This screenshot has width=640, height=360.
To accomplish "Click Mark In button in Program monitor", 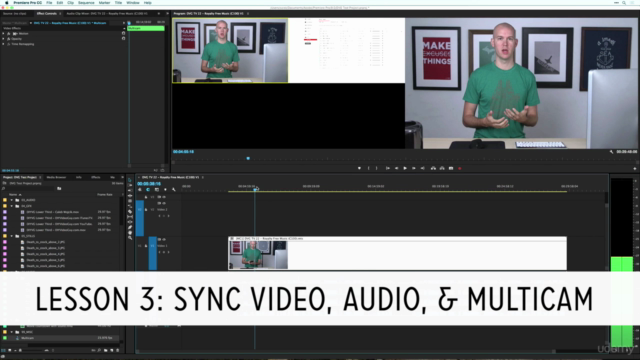I will (x=368, y=168).
